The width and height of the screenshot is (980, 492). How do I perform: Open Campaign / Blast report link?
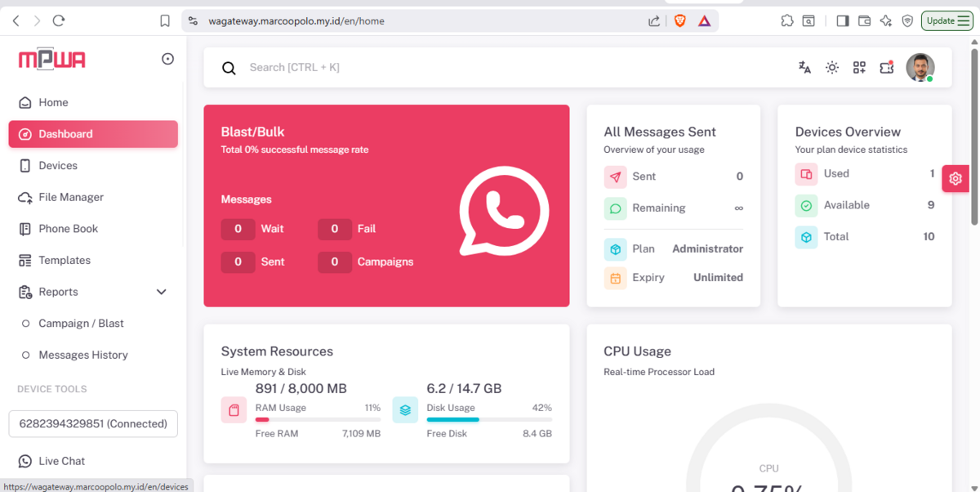81,324
